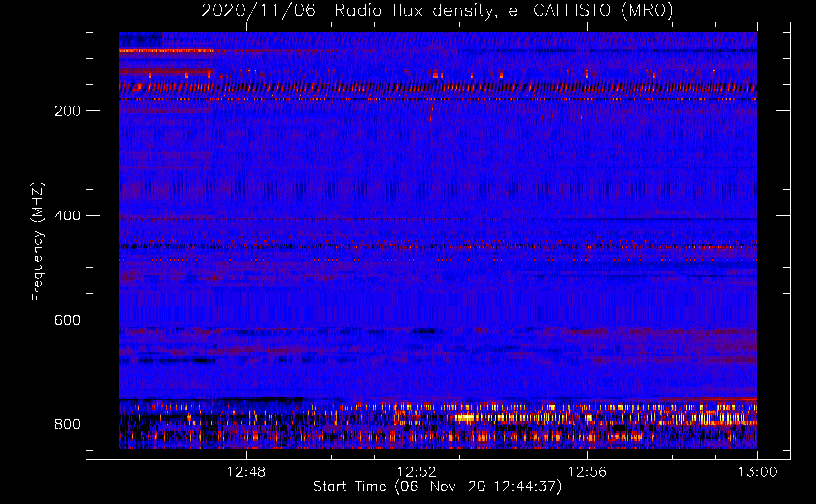This screenshot has width=816, height=504.
Task: Click the '13:00' time tick label
Action: pos(757,472)
